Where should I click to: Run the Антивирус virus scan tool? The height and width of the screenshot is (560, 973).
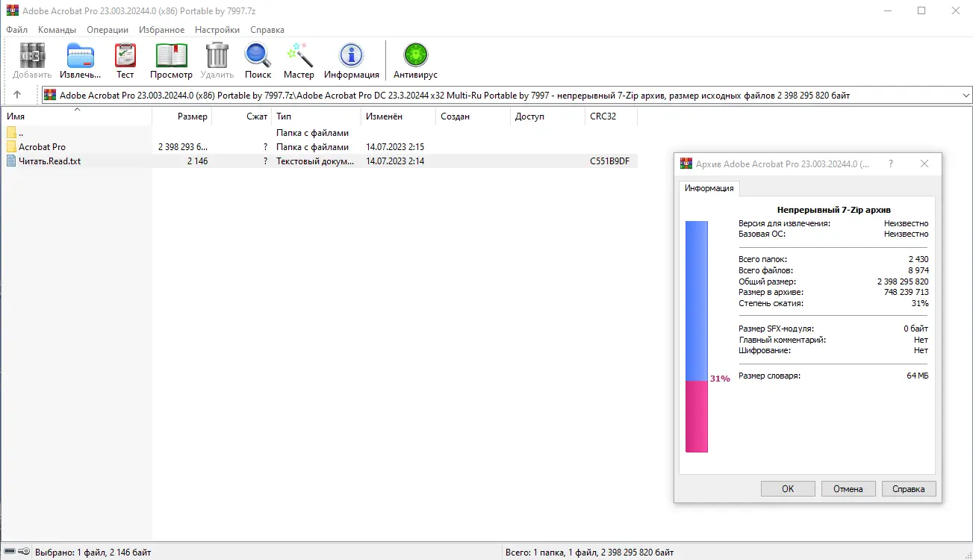click(x=415, y=60)
